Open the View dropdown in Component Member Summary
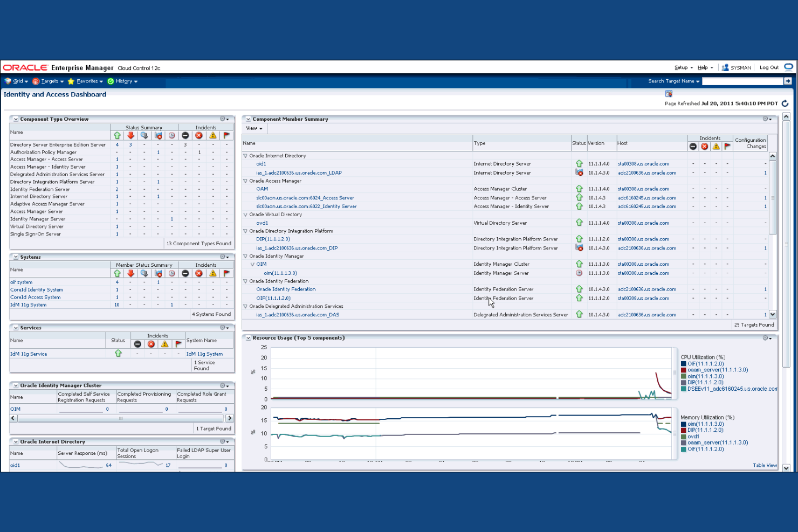The height and width of the screenshot is (532, 798). point(254,128)
